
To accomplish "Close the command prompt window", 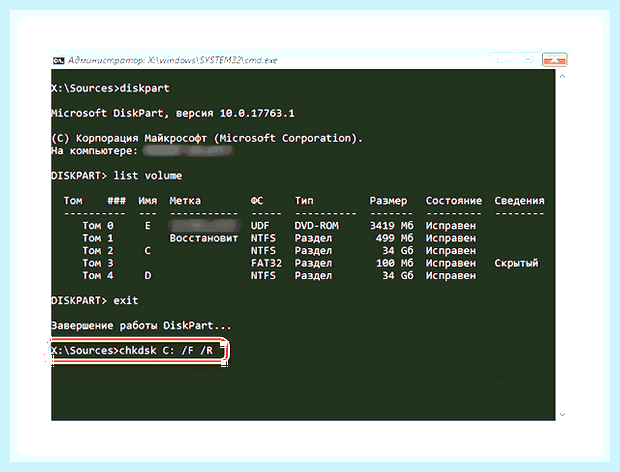I will coord(554,60).
